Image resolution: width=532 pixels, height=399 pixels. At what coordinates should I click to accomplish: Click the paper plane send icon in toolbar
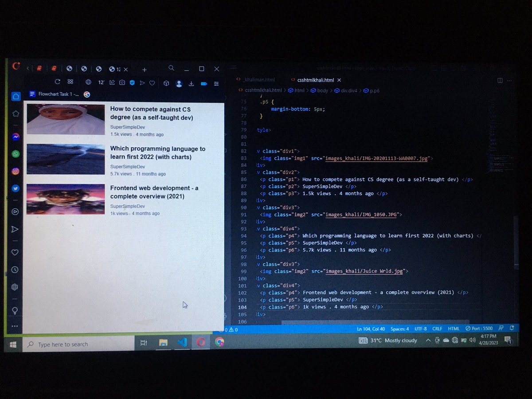click(x=142, y=83)
